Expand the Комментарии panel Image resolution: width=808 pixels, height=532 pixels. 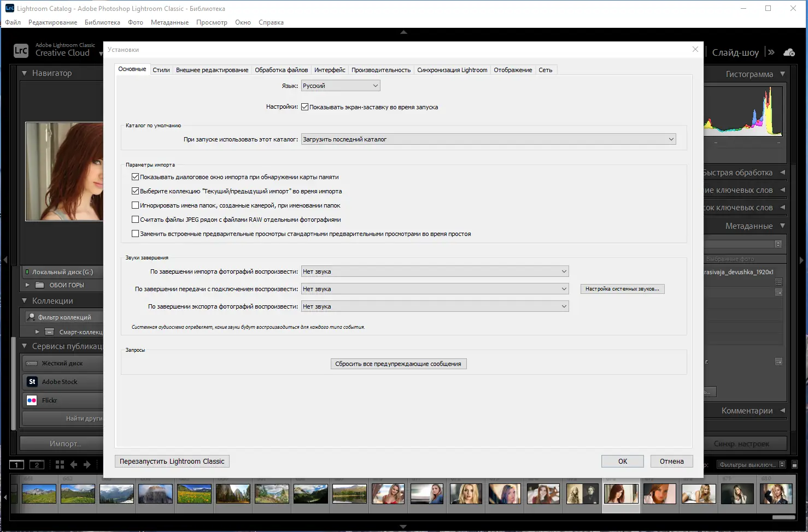coord(782,411)
